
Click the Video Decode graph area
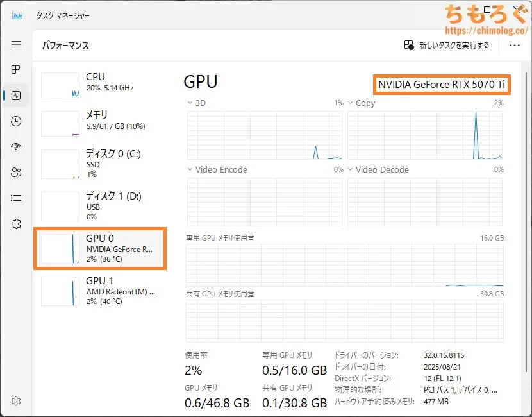point(425,202)
